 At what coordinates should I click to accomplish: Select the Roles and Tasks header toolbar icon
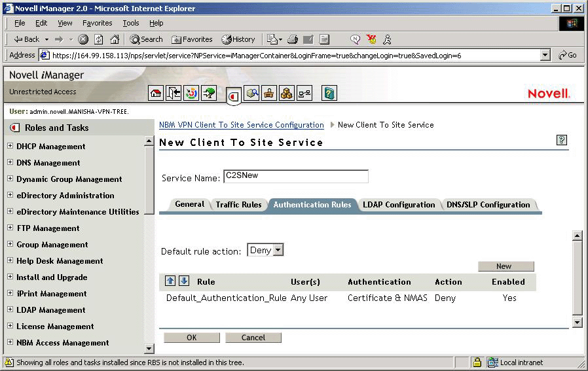pos(233,97)
